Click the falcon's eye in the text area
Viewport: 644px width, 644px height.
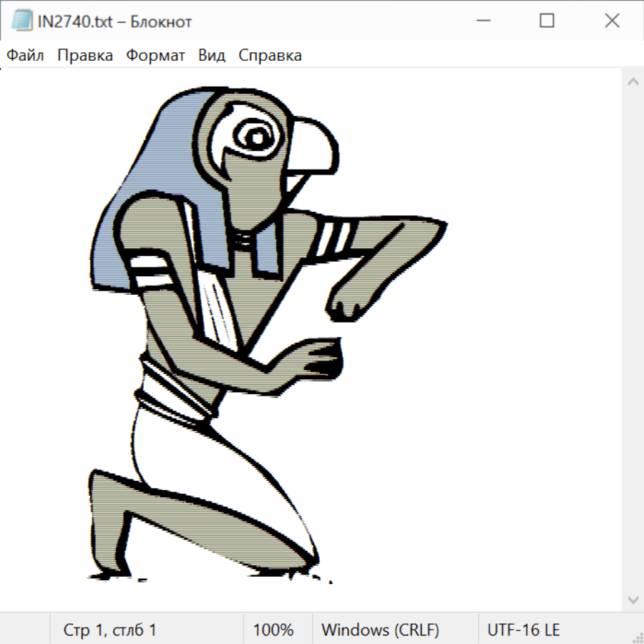254,134
